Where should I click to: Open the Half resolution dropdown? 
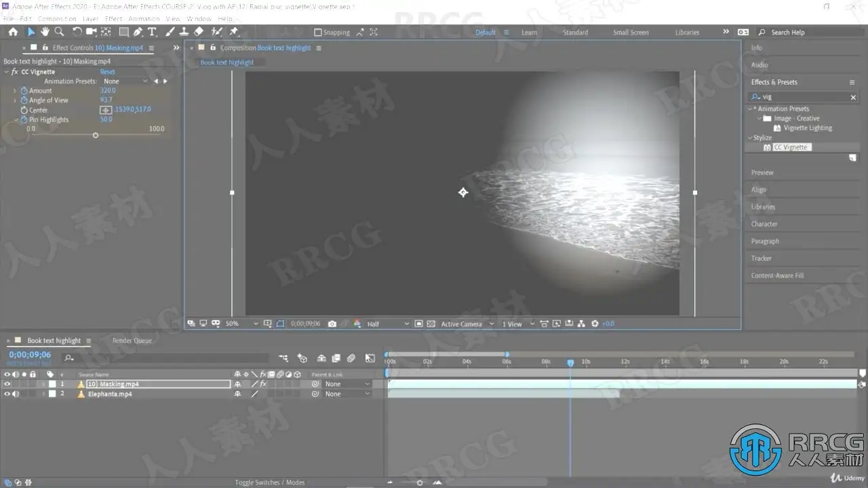(388, 324)
